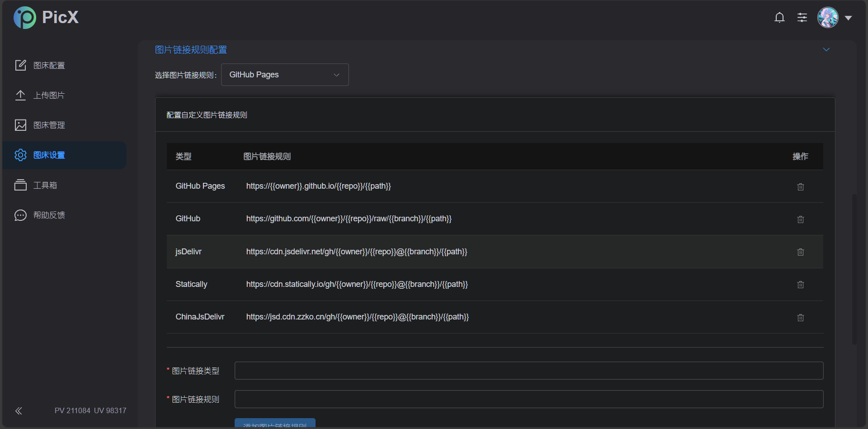Select 图床设置 menu item
Viewport: 868px width, 429px height.
pos(65,155)
